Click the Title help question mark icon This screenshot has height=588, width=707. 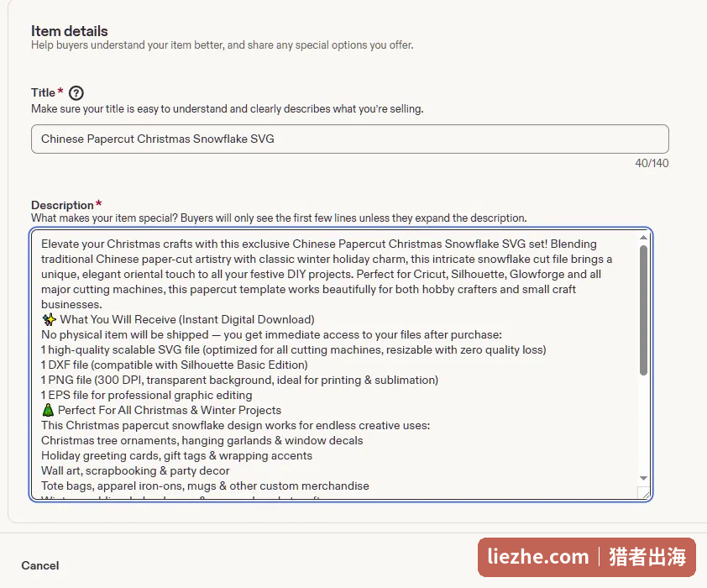[x=76, y=93]
